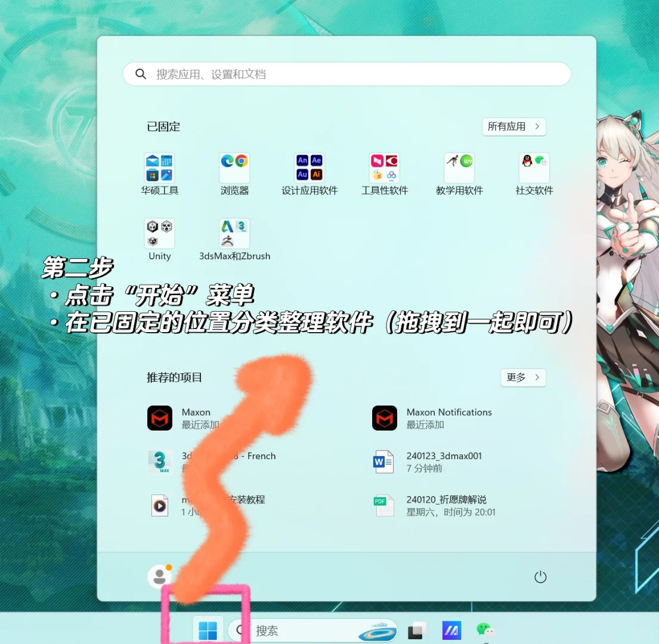Launch WeChat from the taskbar
659x644 pixels.
pyautogui.click(x=484, y=629)
